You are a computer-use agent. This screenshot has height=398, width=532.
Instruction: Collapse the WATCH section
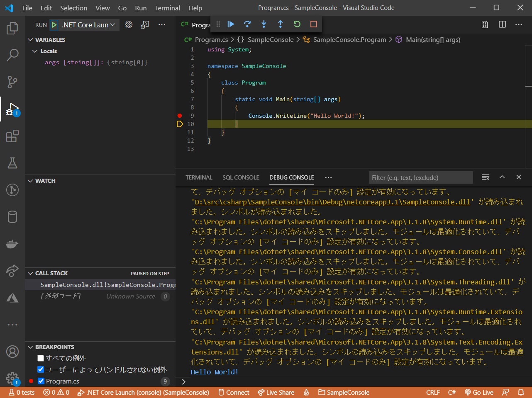click(41, 181)
